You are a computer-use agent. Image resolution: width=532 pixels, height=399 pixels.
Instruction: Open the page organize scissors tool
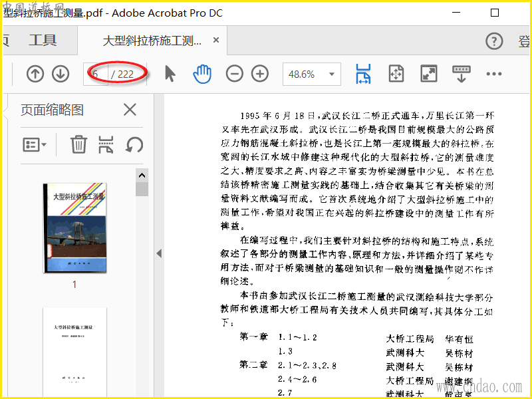pos(106,145)
